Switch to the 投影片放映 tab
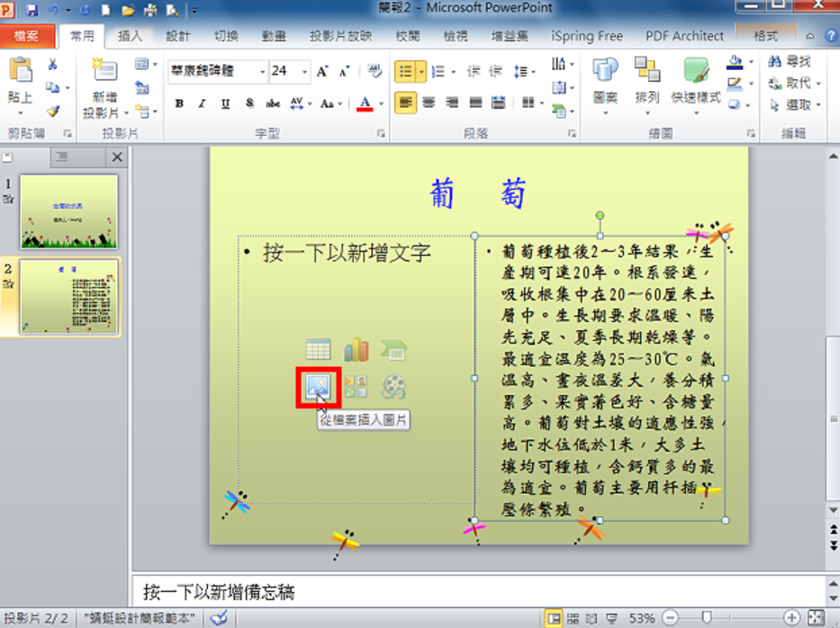The height and width of the screenshot is (628, 840). pos(340,36)
